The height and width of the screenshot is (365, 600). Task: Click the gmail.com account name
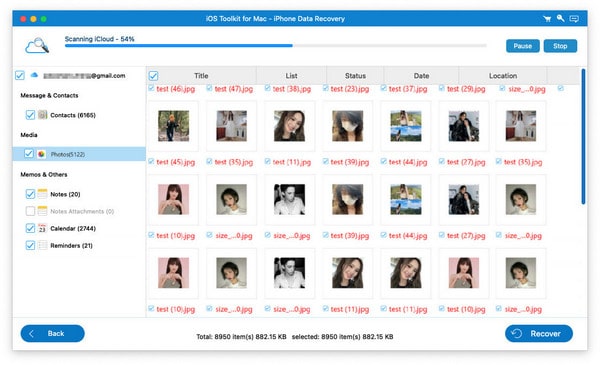[x=84, y=76]
